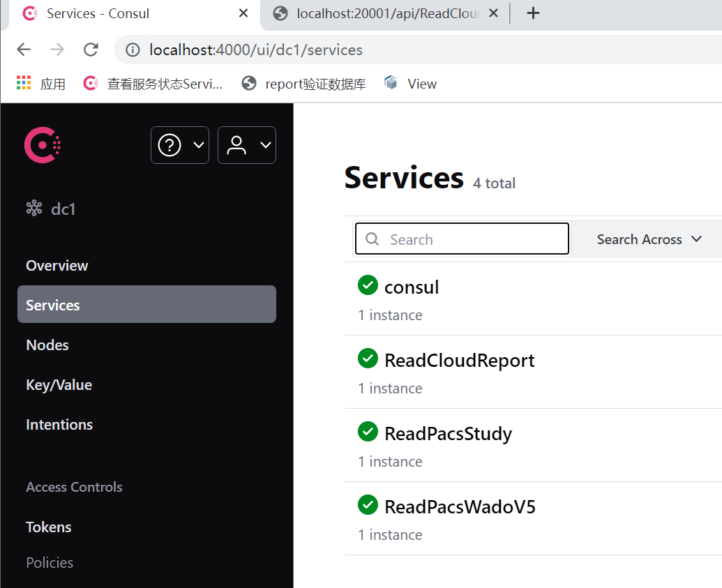The width and height of the screenshot is (722, 588).
Task: Open Policies under Access Controls
Action: click(50, 563)
